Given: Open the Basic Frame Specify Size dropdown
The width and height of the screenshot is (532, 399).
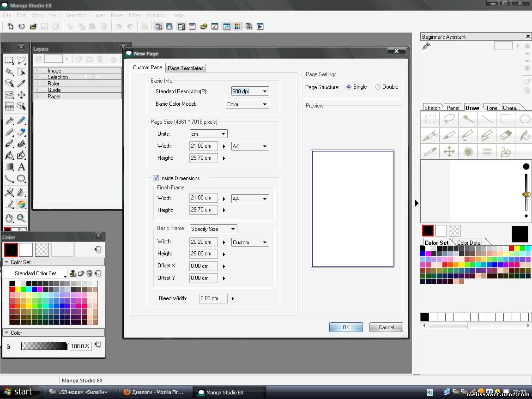Looking at the screenshot, I should coord(213,229).
